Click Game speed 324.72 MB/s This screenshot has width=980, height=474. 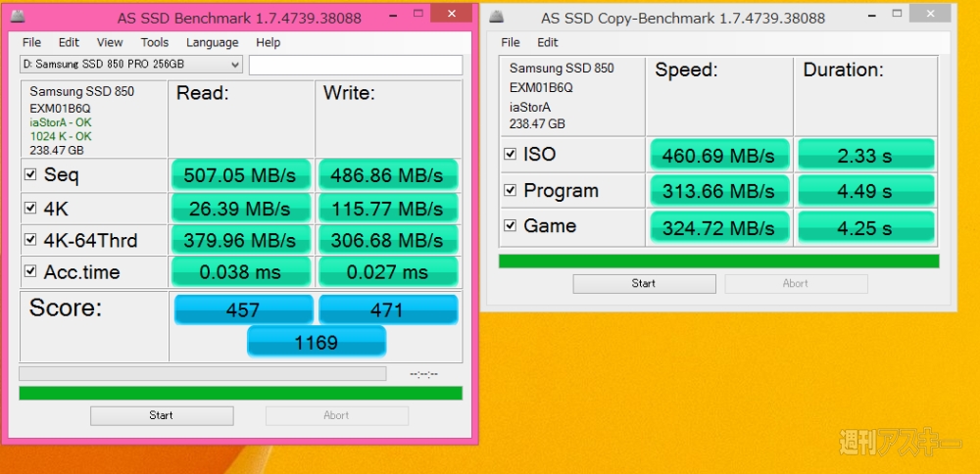pyautogui.click(x=719, y=226)
